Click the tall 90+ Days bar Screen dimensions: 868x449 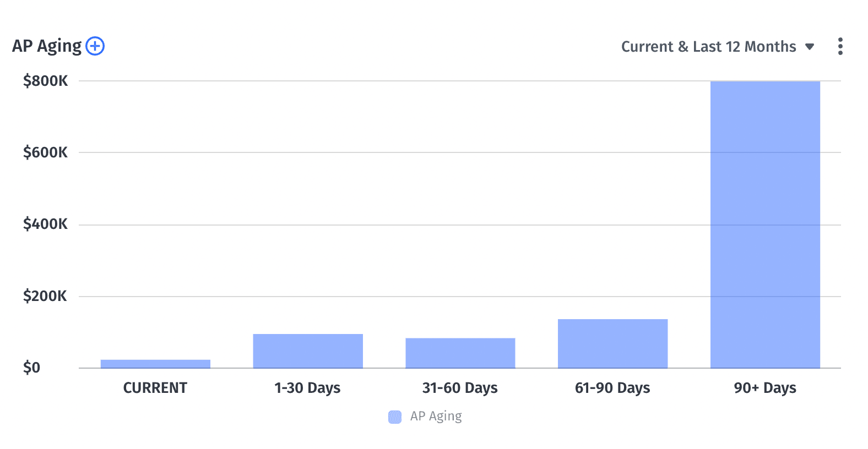[765, 225]
